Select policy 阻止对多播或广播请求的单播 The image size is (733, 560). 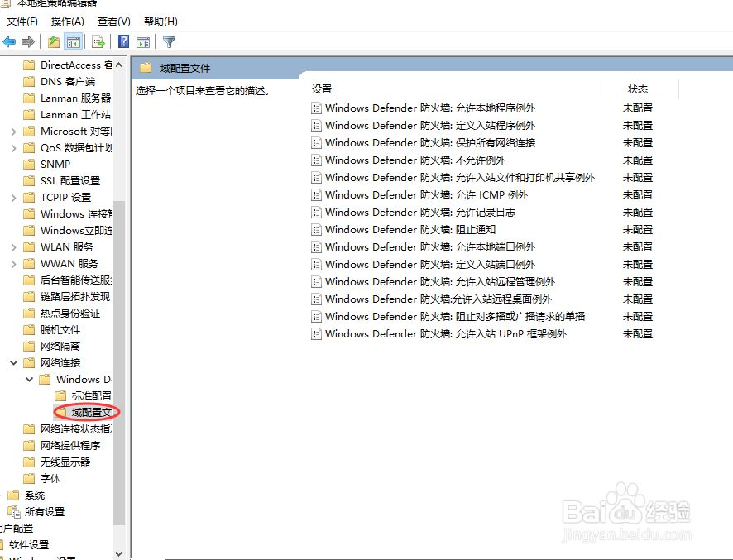(448, 317)
